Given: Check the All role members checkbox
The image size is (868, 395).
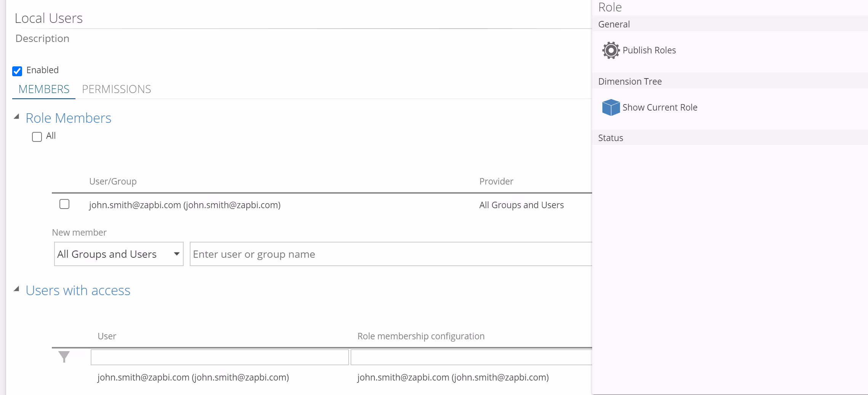Looking at the screenshot, I should click(37, 137).
